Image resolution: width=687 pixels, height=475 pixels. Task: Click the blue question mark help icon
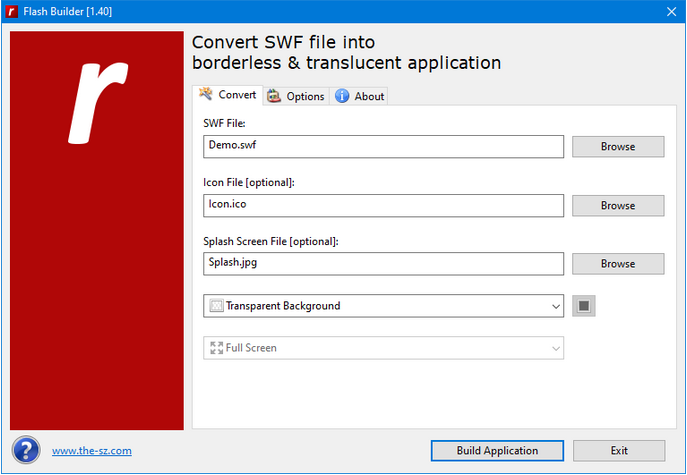click(26, 450)
